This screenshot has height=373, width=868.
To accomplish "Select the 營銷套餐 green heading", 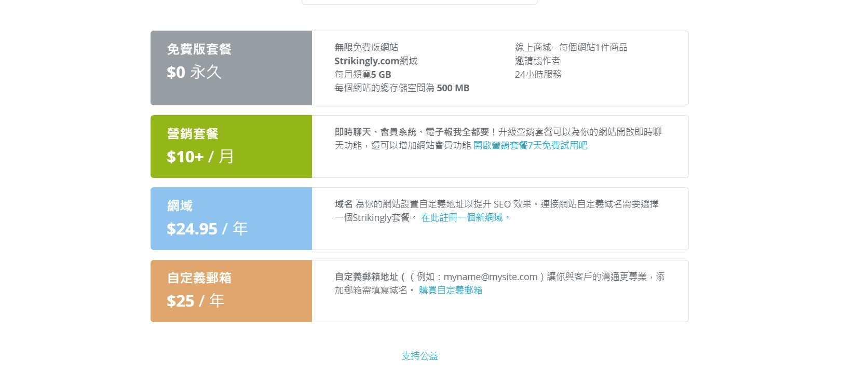I will [193, 134].
